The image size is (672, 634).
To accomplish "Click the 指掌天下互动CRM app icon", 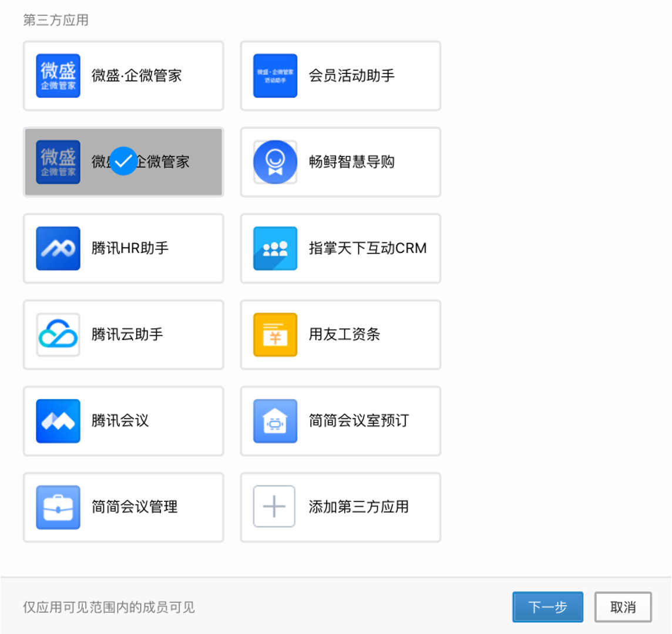I will pos(275,248).
